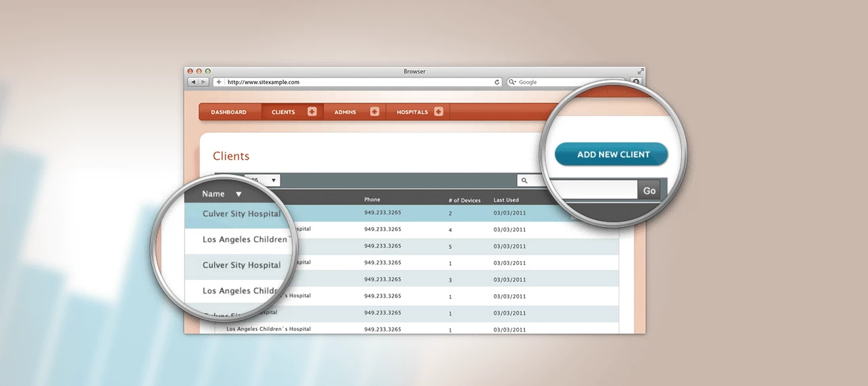Click the device count cell showing 4
Viewport: 868px width, 386px height.
click(450, 230)
